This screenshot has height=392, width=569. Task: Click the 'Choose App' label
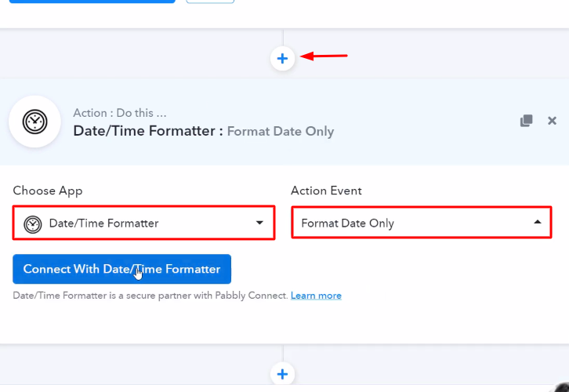click(x=48, y=191)
